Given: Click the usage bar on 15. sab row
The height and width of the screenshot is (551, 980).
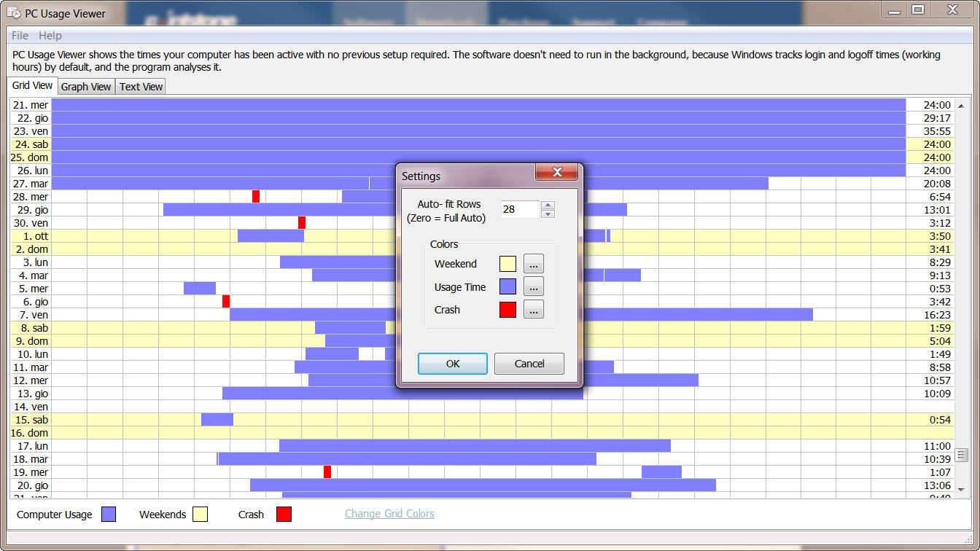Looking at the screenshot, I should click(x=217, y=419).
